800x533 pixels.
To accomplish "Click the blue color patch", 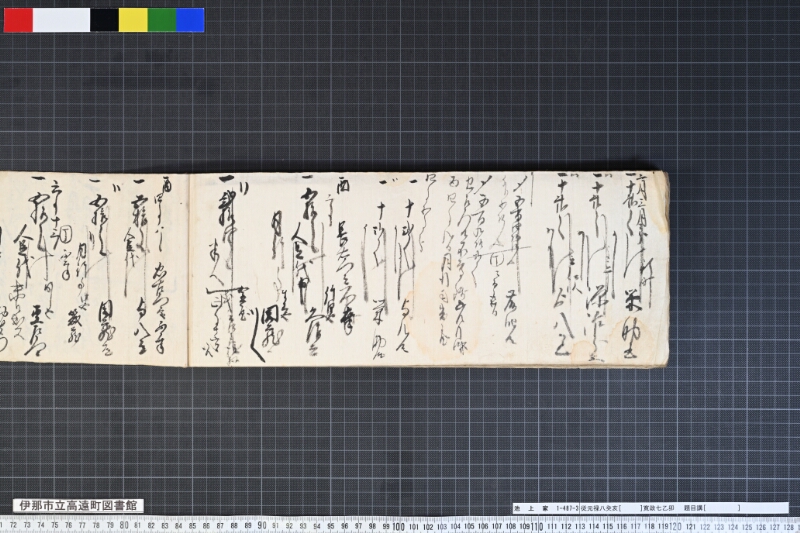I will pyautogui.click(x=190, y=20).
